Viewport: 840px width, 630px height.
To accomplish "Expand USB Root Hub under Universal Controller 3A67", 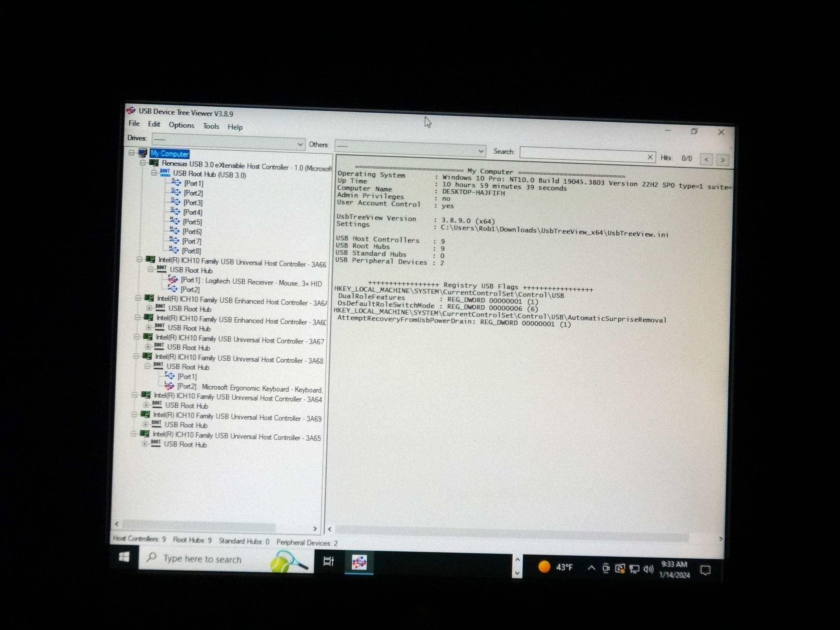I will (x=148, y=347).
